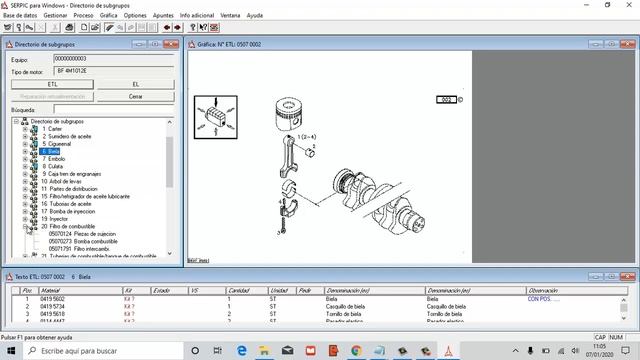
Task: Expand the 10 Arbol de levas node
Action: [x=25, y=181]
